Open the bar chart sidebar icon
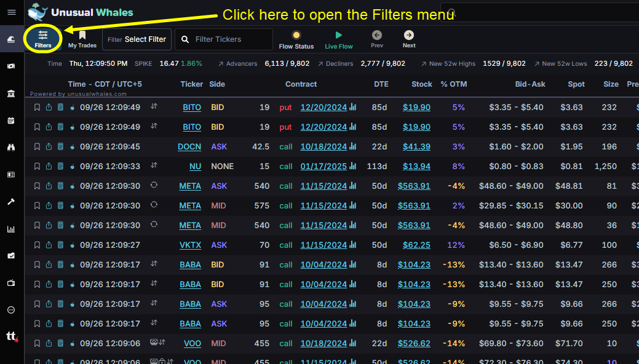This screenshot has width=639, height=364. point(12,229)
